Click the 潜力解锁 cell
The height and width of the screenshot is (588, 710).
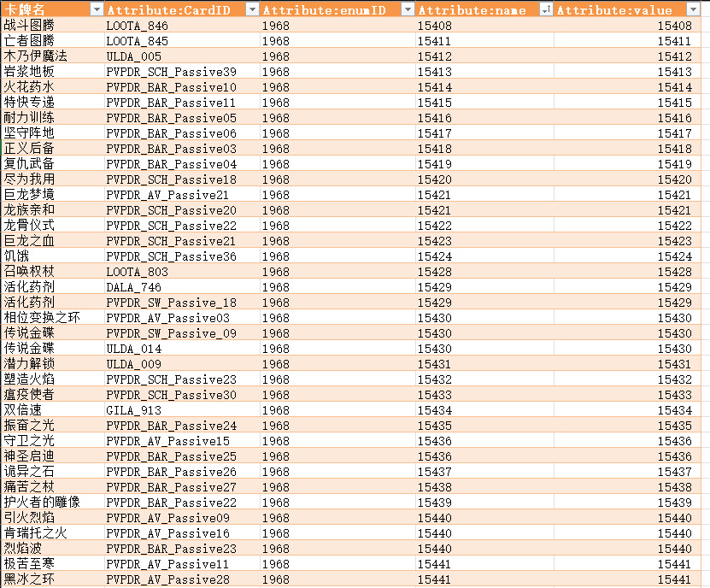tap(52, 364)
